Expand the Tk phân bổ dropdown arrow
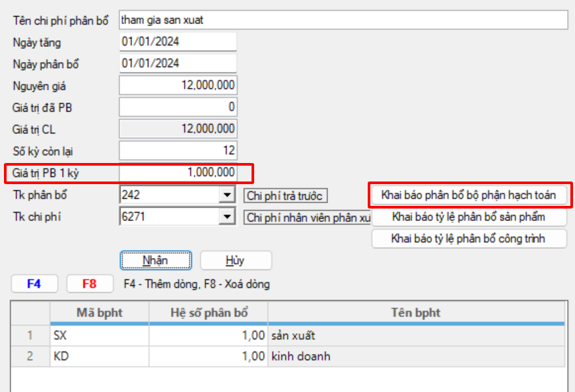 (x=227, y=195)
